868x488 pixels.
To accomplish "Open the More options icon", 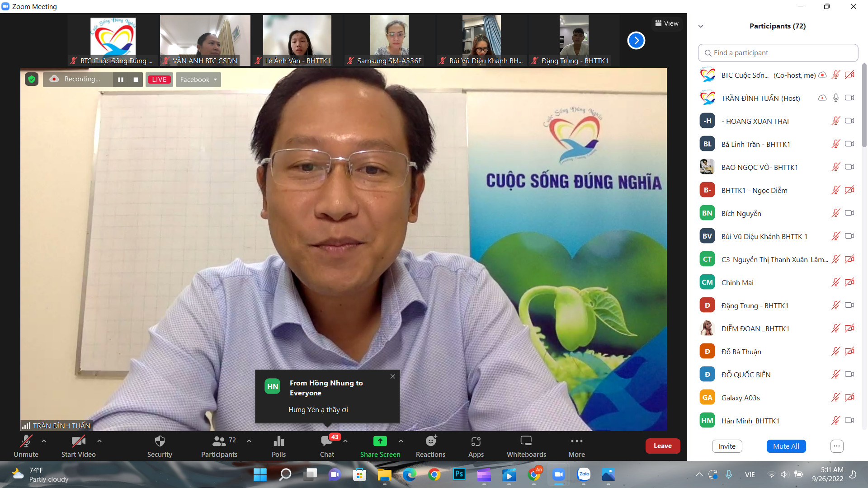I will pyautogui.click(x=576, y=441).
